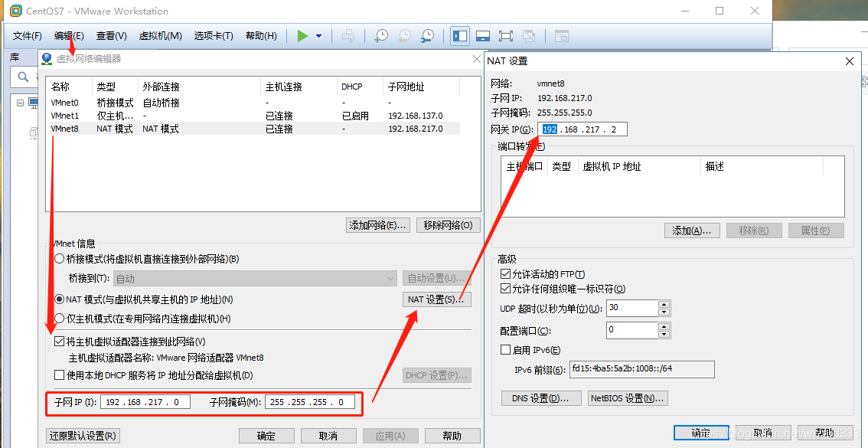This screenshot has height=448, width=868.
Task: Click the 描述 column header
Action: 762,167
